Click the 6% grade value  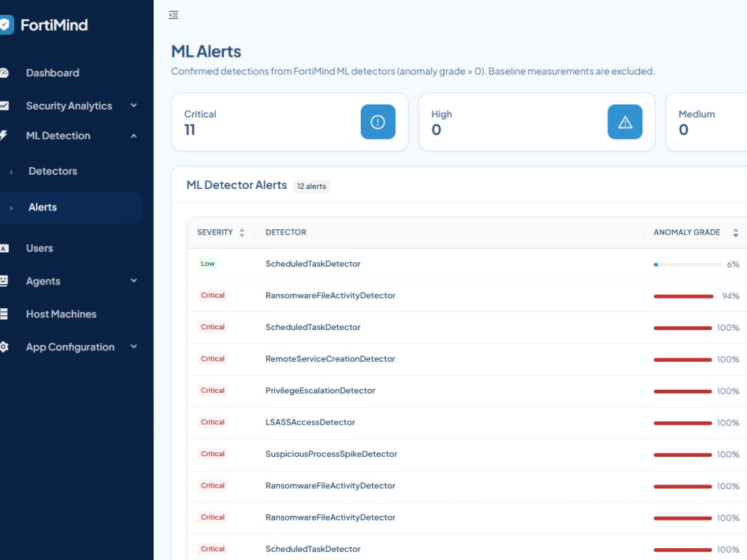tap(733, 264)
